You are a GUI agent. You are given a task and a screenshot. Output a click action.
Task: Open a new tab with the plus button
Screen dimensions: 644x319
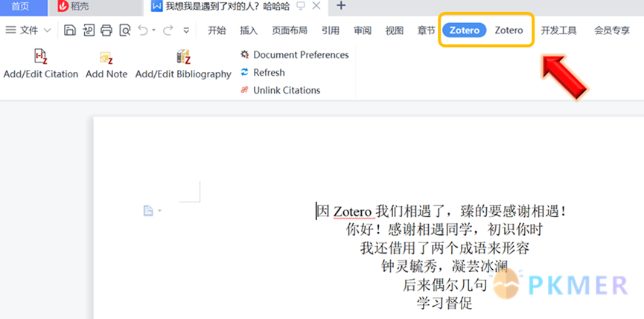point(341,6)
